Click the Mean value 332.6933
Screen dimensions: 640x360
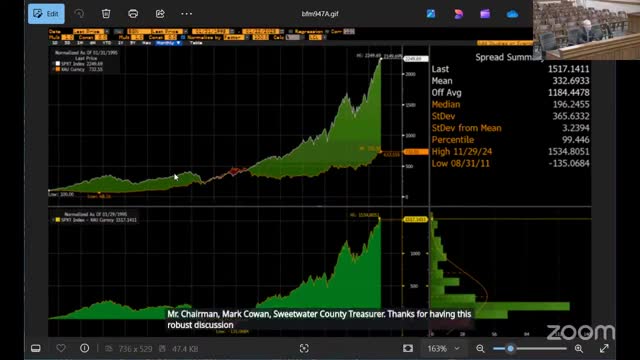pos(571,81)
